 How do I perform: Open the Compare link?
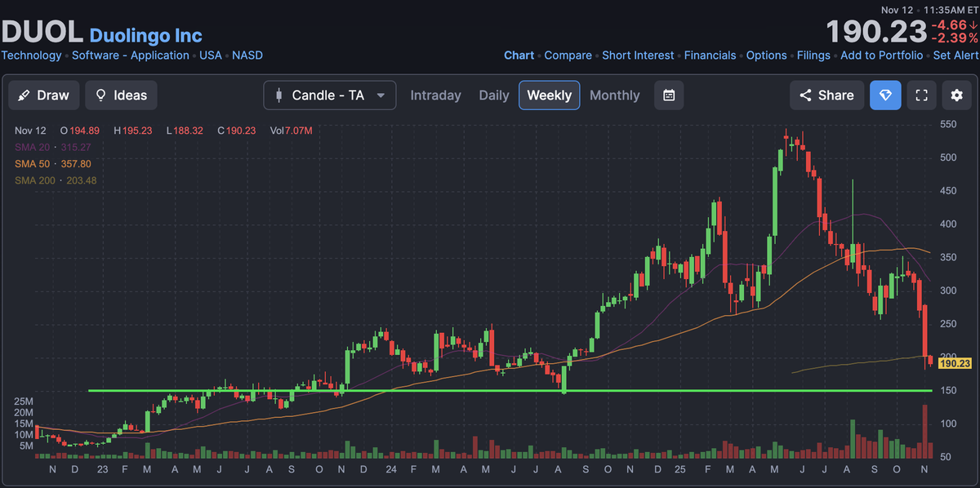click(x=568, y=55)
